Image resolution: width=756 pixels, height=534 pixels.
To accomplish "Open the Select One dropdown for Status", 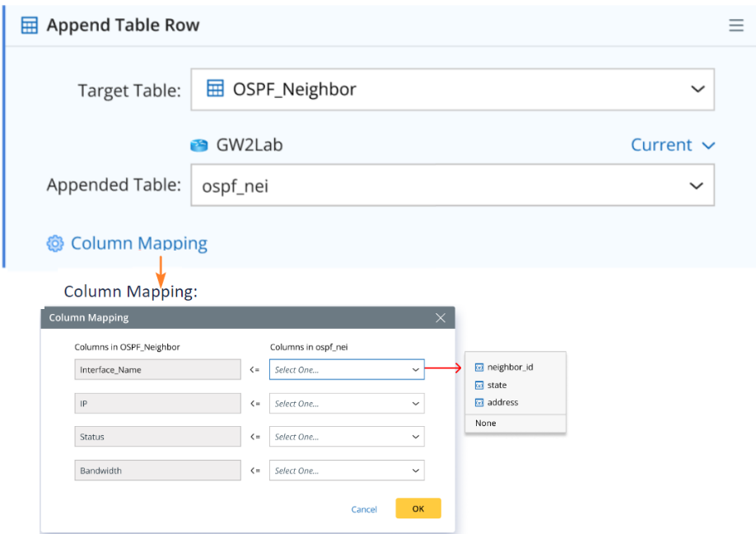I will tap(347, 437).
